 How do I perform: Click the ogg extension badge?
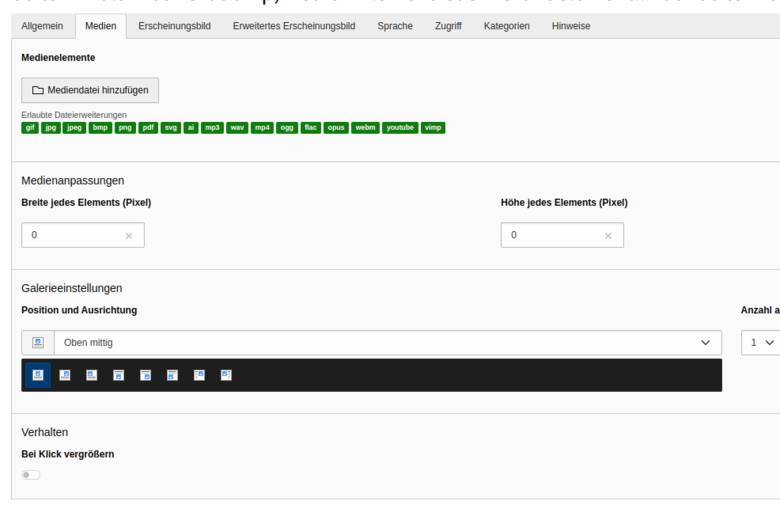point(287,128)
